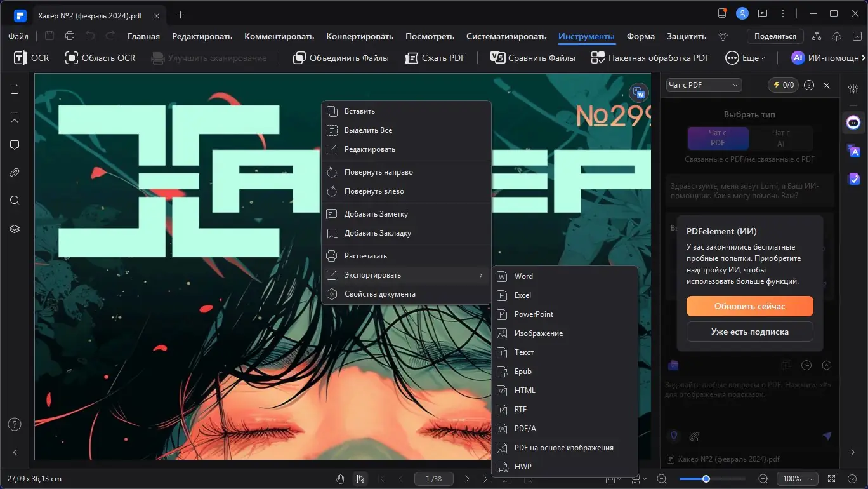
Task: Select Добавить Закладку in context menu
Action: pyautogui.click(x=407, y=233)
